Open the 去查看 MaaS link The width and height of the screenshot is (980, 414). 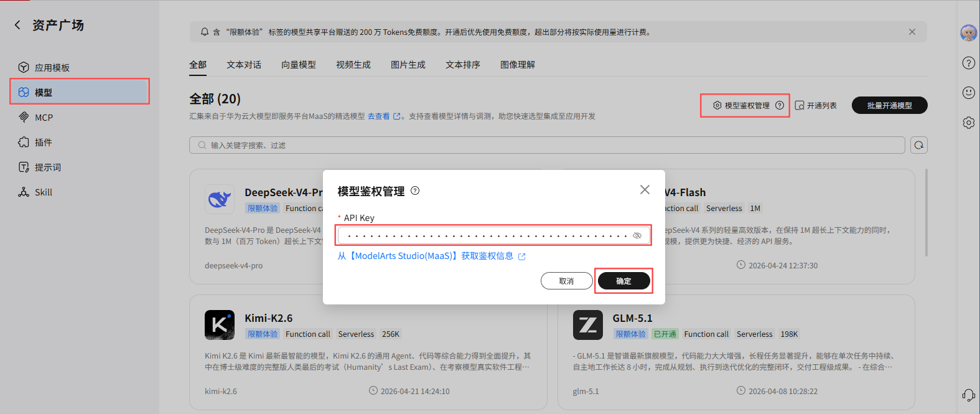[x=384, y=116]
